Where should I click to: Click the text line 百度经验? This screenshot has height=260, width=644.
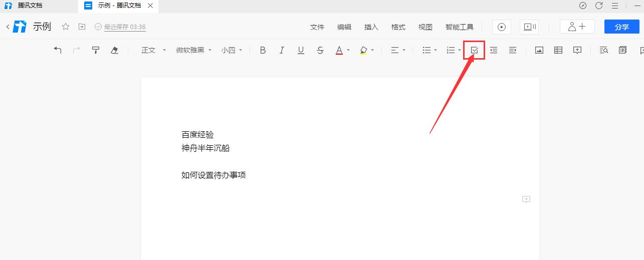(197, 135)
